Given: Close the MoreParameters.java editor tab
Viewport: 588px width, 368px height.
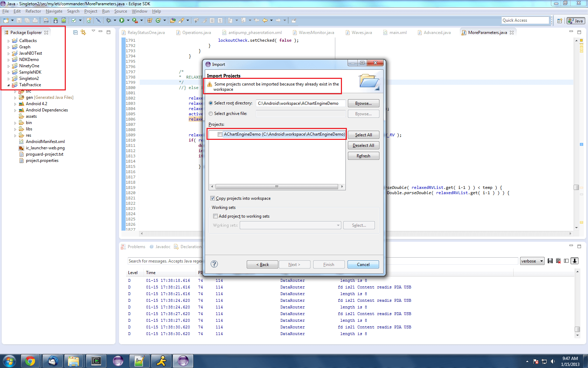Looking at the screenshot, I should pyautogui.click(x=512, y=33).
